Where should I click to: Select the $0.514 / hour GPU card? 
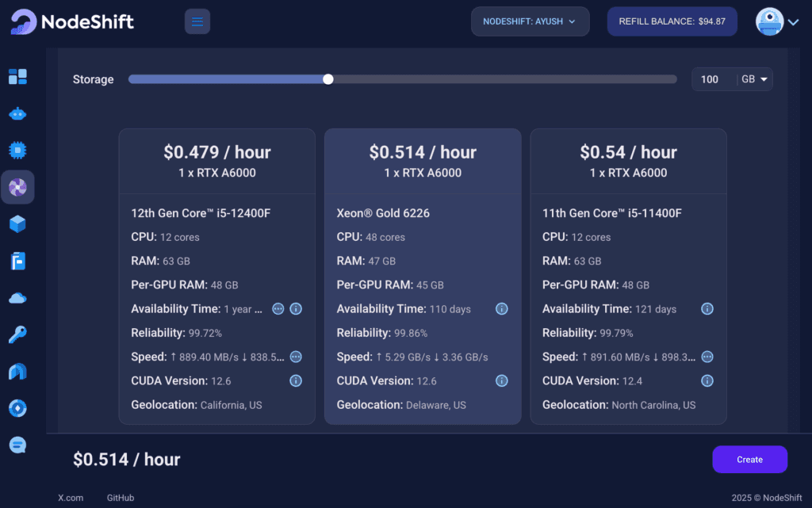tap(423, 277)
